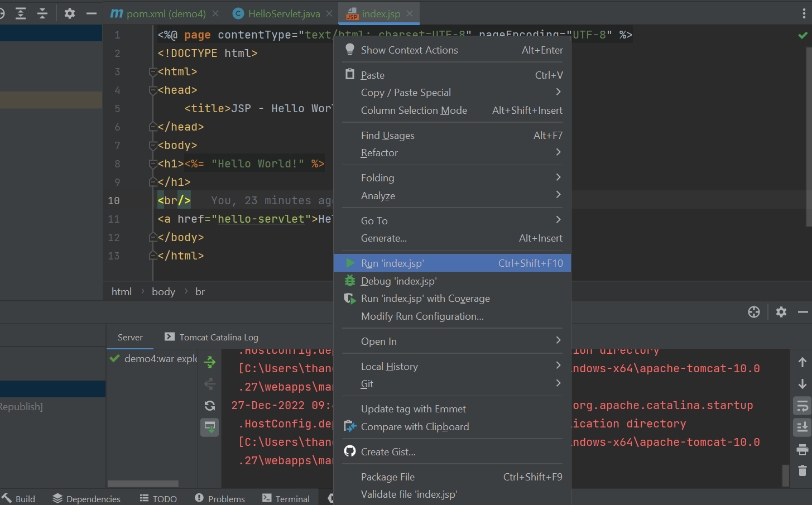Hide the project tool window
The width and height of the screenshot is (812, 505).
pyautogui.click(x=92, y=13)
